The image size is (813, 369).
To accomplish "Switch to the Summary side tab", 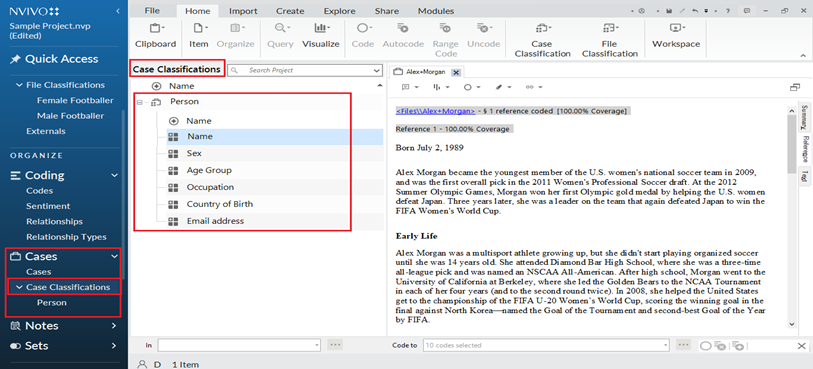I will point(805,117).
